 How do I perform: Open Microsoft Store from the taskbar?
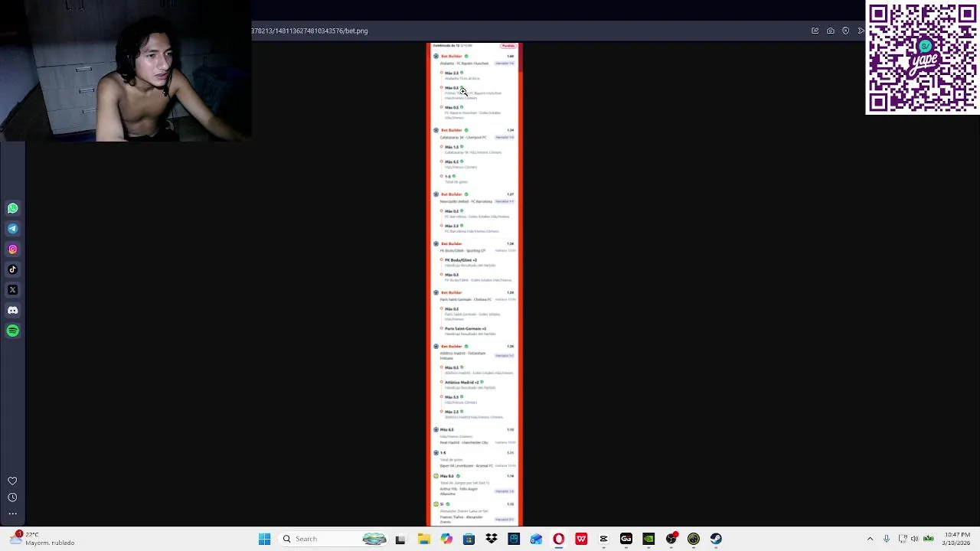coord(469,539)
